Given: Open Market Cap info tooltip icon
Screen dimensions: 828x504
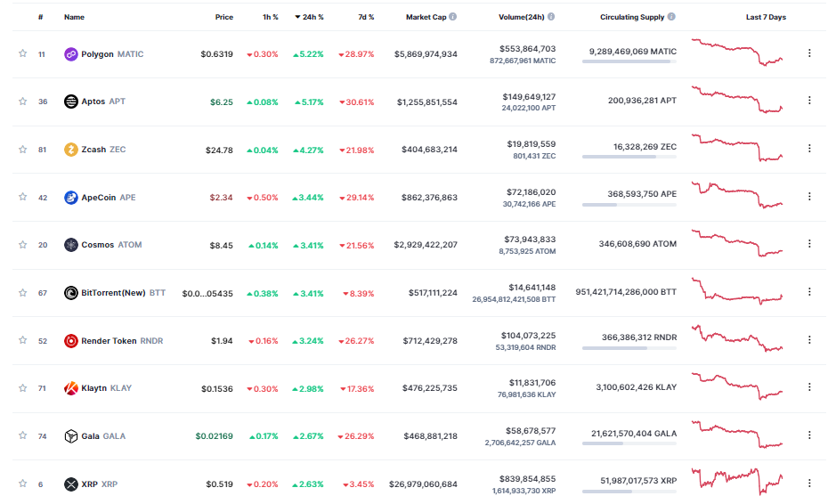Looking at the screenshot, I should pyautogui.click(x=453, y=16).
